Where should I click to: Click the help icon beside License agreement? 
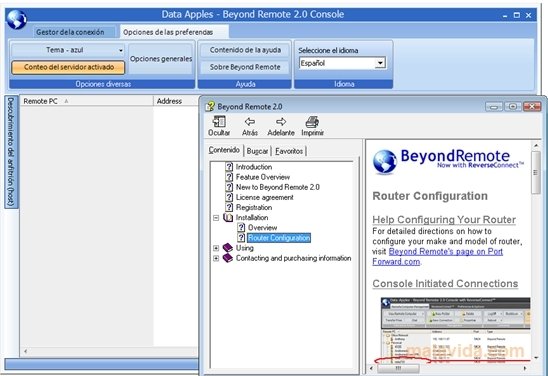coord(229,197)
